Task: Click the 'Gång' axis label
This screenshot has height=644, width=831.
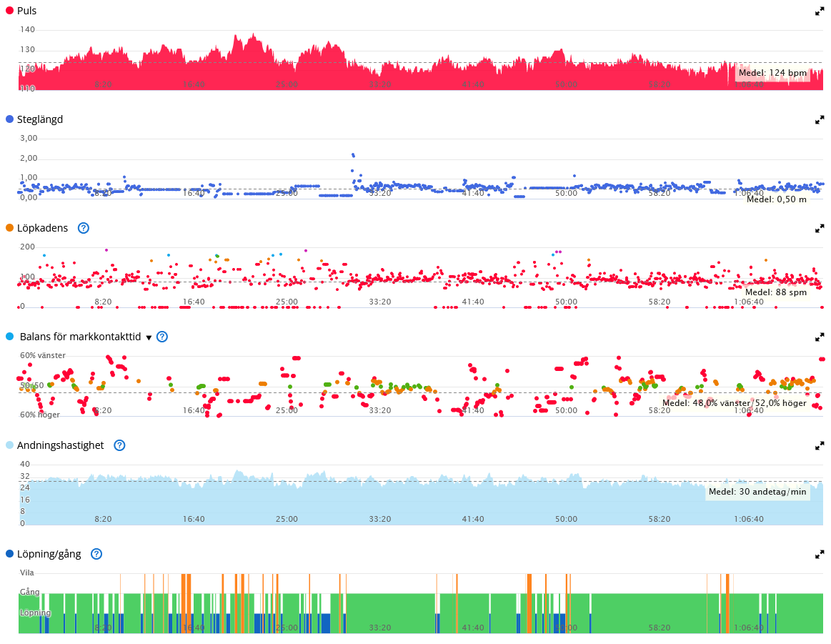Action: [30, 592]
